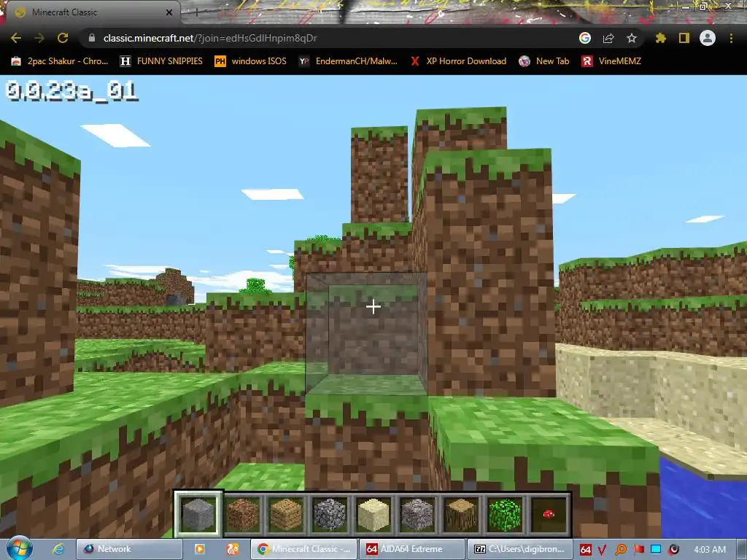747x560 pixels.
Task: Select the gravel block in hotbar
Action: tap(417, 514)
